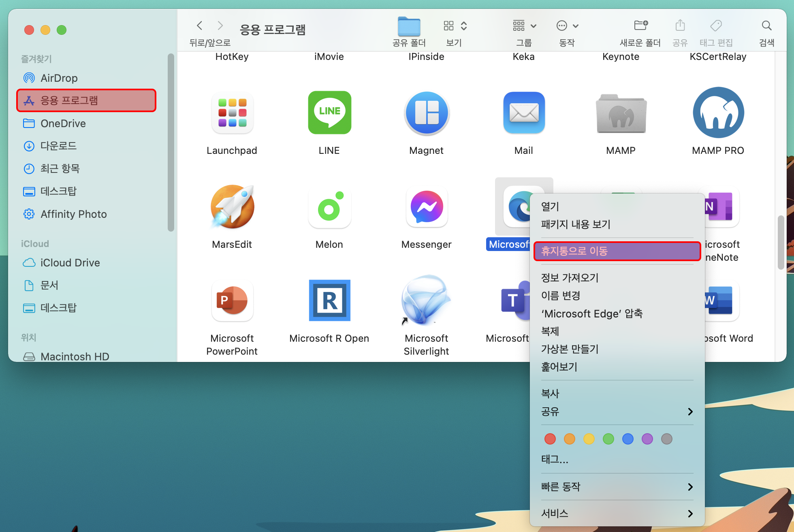Screen dimensions: 794x532
Task: Choose 복사 menu item
Action: click(617, 394)
